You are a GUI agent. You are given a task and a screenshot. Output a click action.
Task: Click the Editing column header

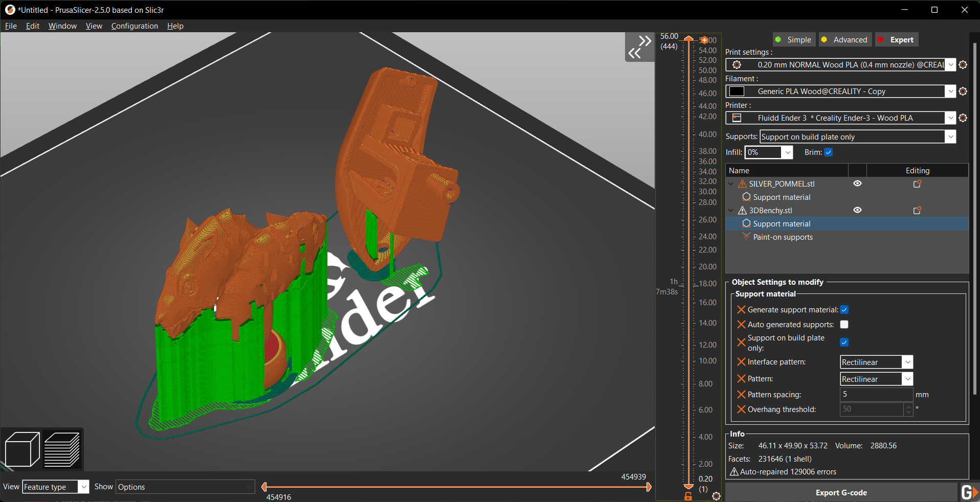tap(918, 171)
